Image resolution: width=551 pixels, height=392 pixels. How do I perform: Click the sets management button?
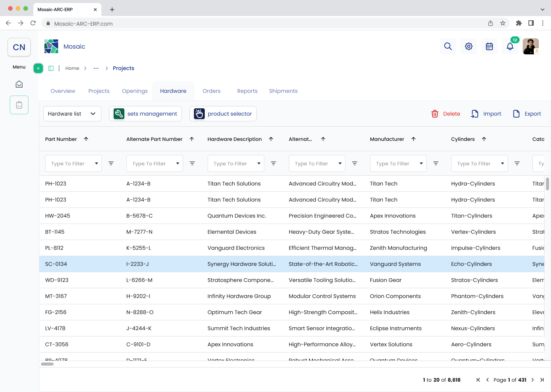coord(145,114)
